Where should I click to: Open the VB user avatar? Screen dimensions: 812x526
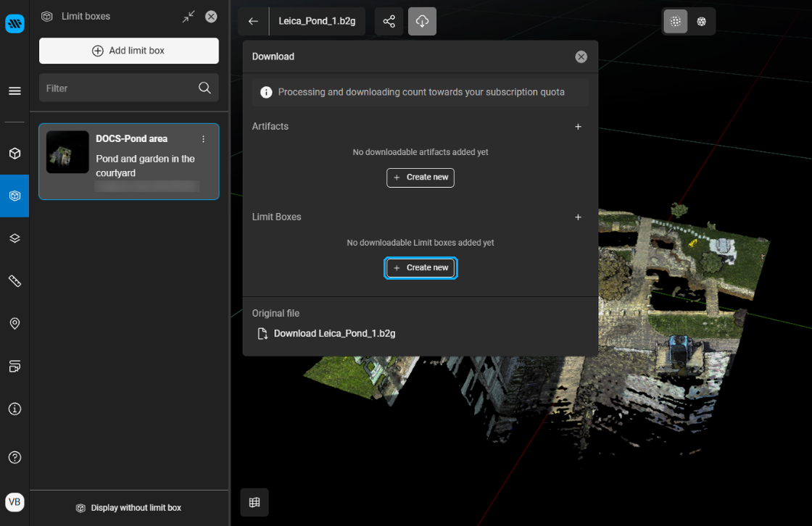[x=14, y=501]
